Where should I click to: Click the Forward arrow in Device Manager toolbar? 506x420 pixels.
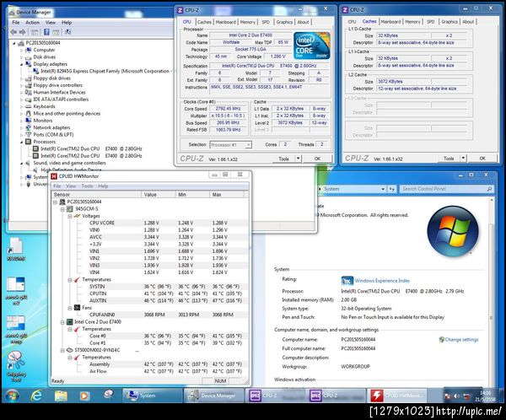[x=22, y=32]
